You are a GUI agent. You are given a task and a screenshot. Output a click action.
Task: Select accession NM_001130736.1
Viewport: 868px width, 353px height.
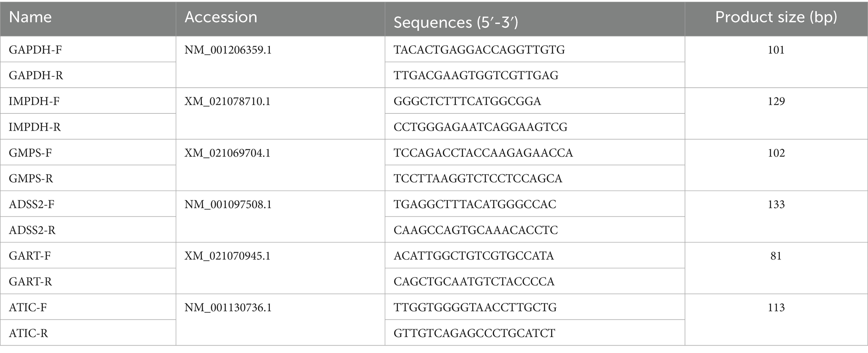pyautogui.click(x=228, y=308)
